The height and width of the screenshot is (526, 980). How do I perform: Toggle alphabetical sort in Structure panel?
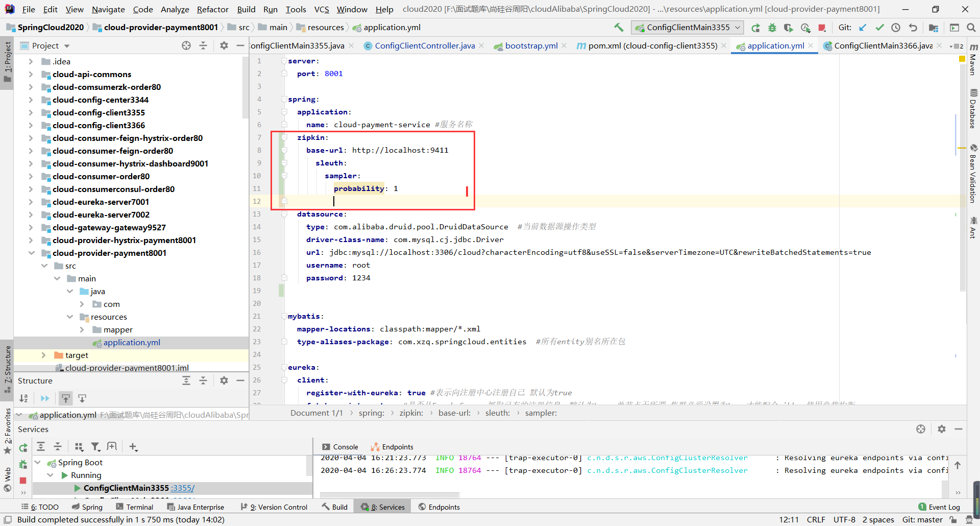coord(24,398)
